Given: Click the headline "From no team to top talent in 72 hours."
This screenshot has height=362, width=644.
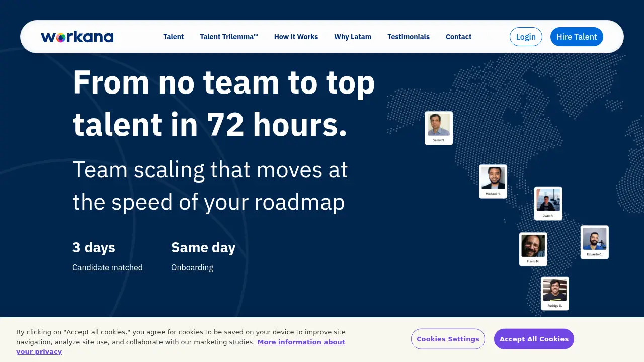Looking at the screenshot, I should coord(224,103).
